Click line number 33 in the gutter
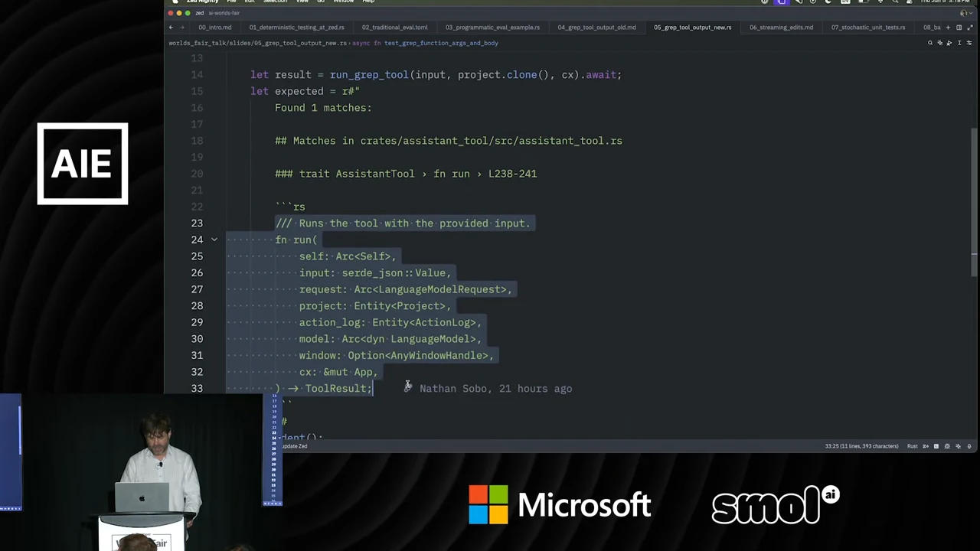The image size is (980, 551). click(197, 389)
